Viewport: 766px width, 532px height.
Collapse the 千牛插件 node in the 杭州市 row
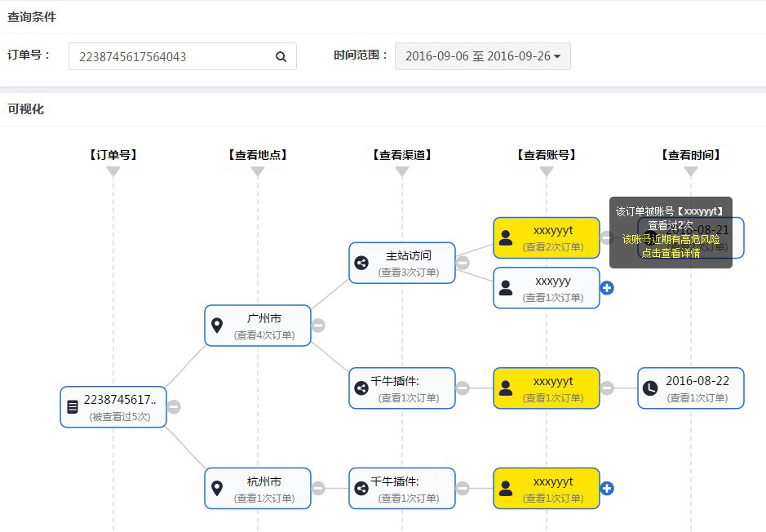pyautogui.click(x=463, y=488)
